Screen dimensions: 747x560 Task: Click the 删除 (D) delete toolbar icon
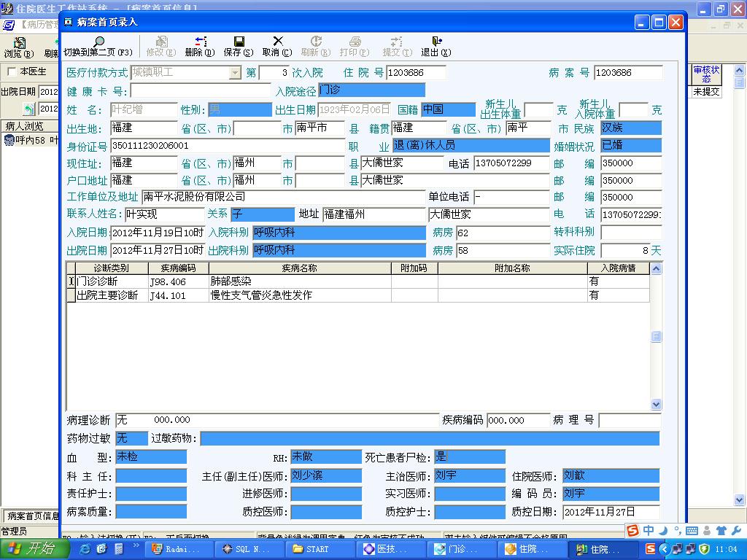200,46
